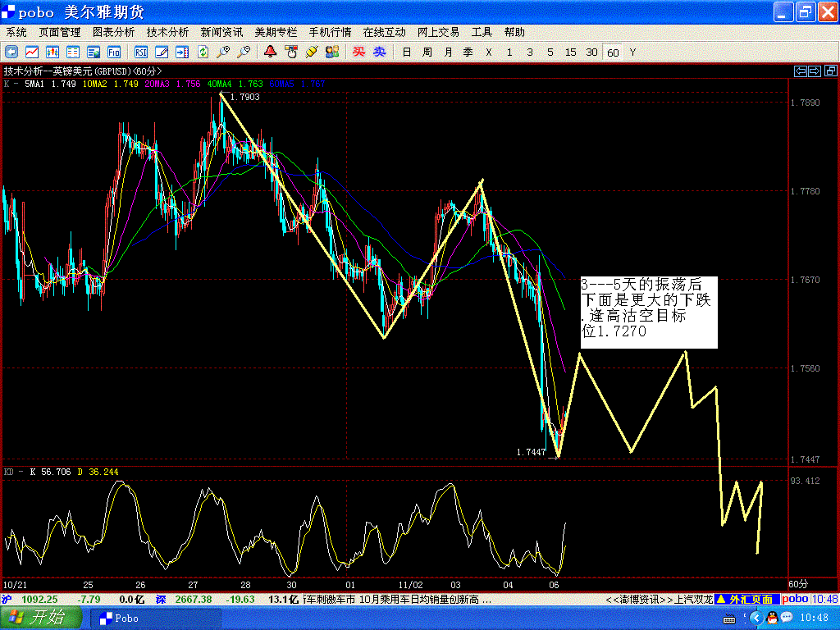840x630 pixels.
Task: Expand the 页面管理 menu
Action: (60, 32)
